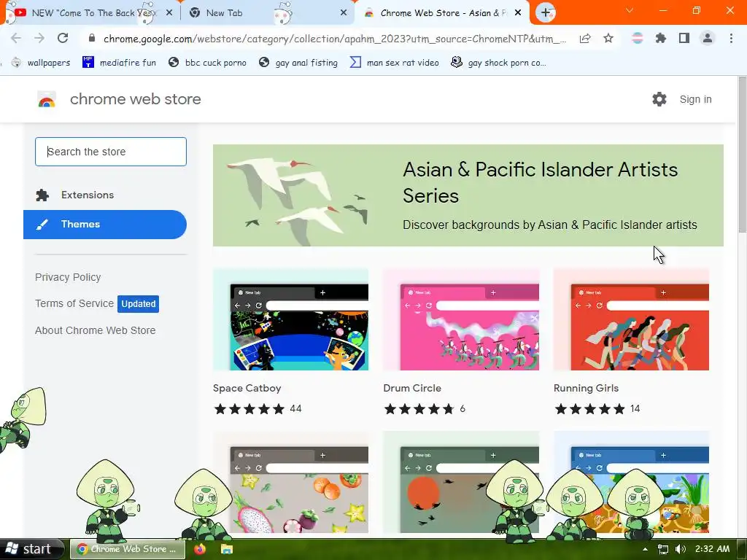
Task: Click the Space Catboy star rating
Action: pyautogui.click(x=249, y=409)
